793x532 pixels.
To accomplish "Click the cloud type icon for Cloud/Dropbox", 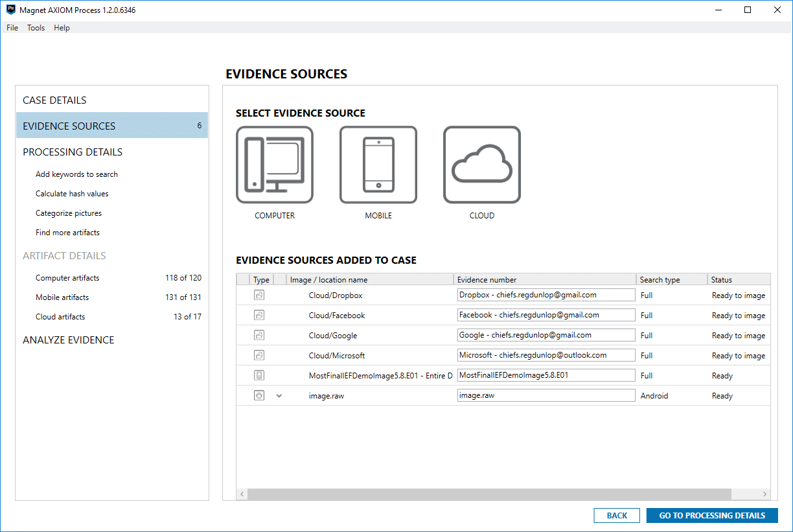I will 259,295.
